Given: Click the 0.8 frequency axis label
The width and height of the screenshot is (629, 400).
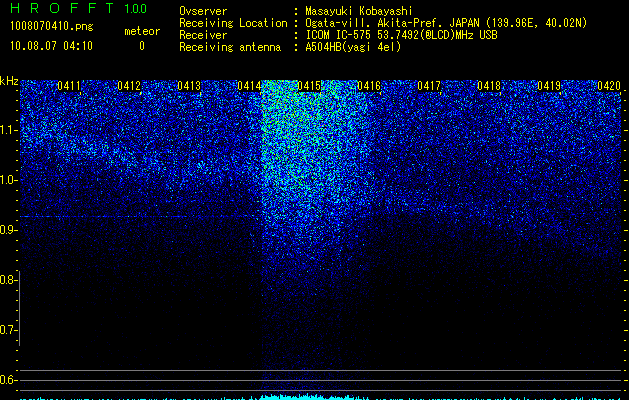Looking at the screenshot, I should point(8,280).
